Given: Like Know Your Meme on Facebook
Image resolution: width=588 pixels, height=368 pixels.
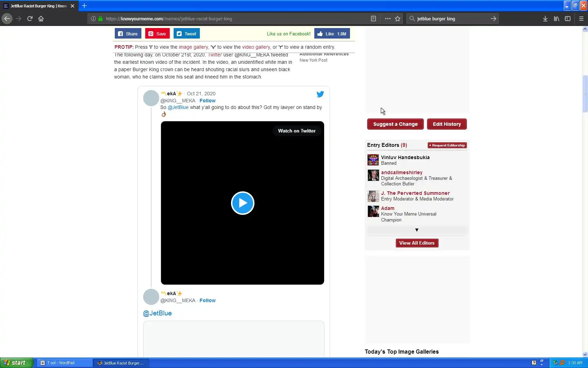Looking at the screenshot, I should point(332,34).
